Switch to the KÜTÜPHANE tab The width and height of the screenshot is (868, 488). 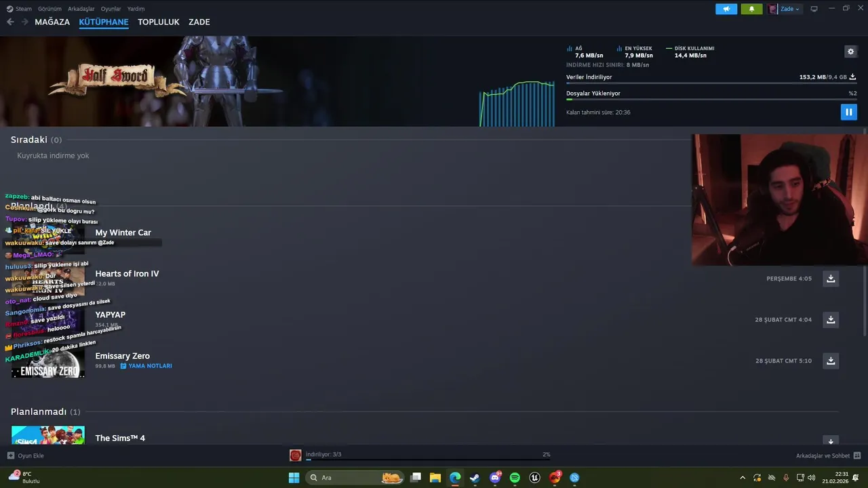(104, 22)
